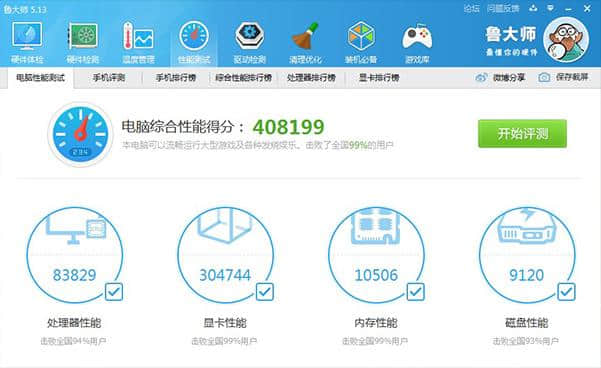The height and width of the screenshot is (368, 601).
Task: Switch to the 手机评测 tab
Action: pos(109,78)
